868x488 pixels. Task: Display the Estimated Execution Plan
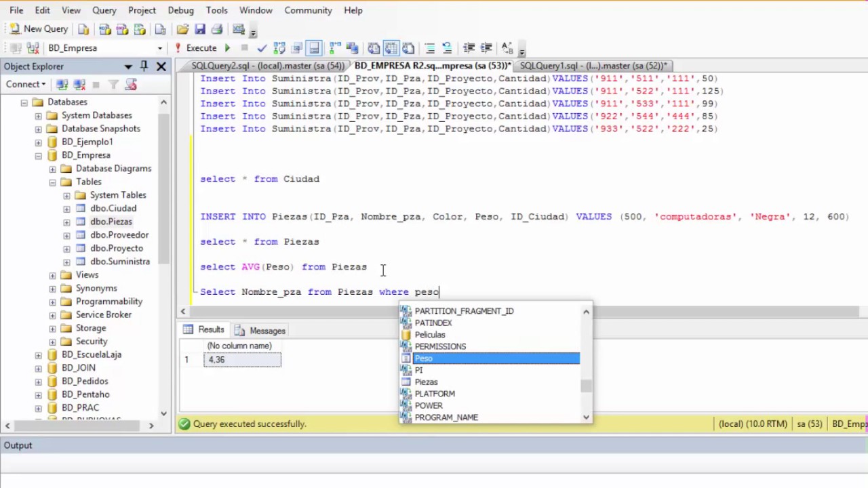tap(279, 48)
